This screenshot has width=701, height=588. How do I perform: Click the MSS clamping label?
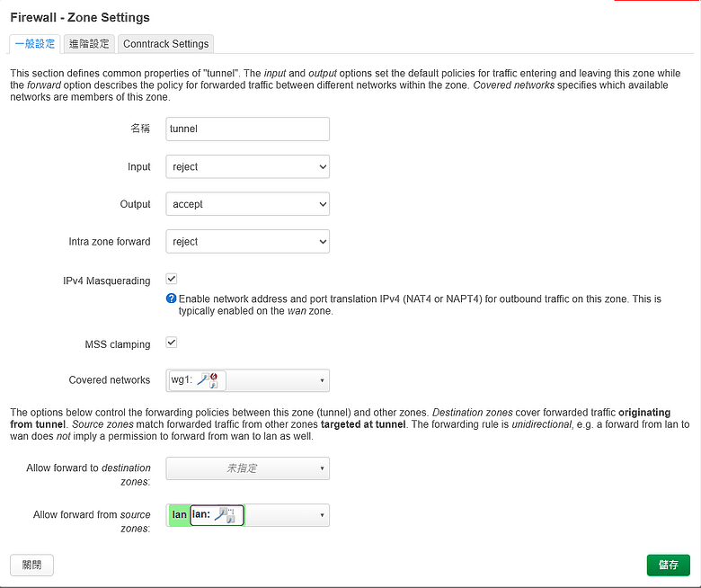click(118, 344)
